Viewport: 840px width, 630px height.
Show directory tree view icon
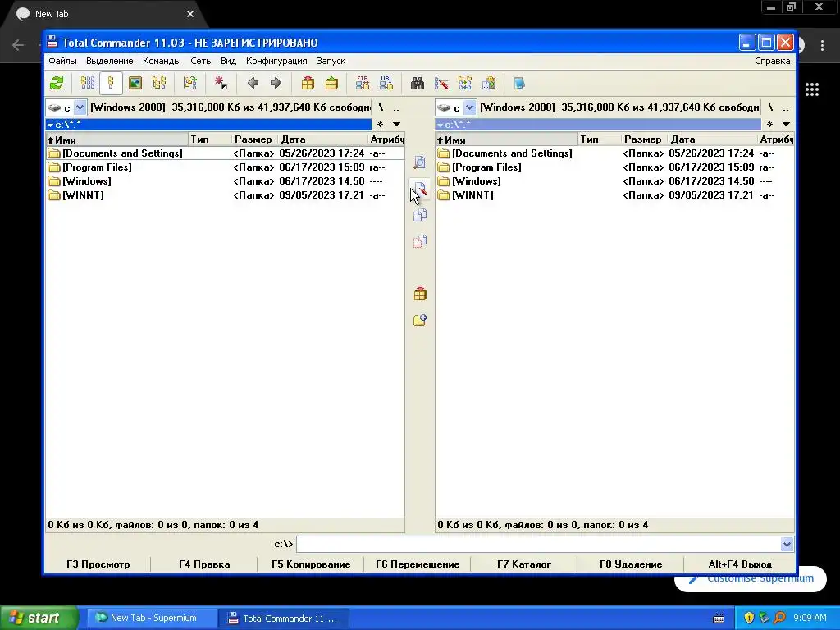[x=159, y=83]
